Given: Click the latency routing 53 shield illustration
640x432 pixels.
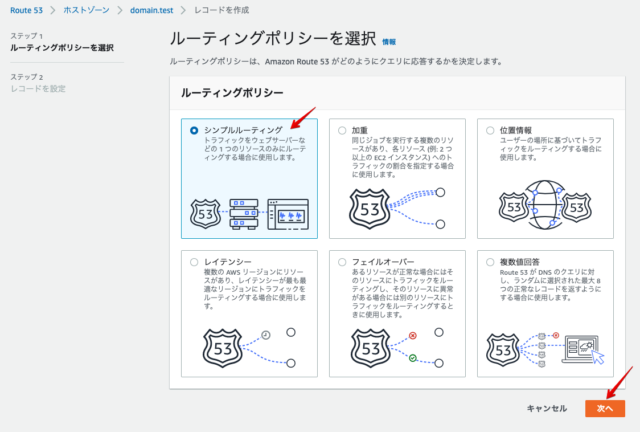Looking at the screenshot, I should pos(222,348).
